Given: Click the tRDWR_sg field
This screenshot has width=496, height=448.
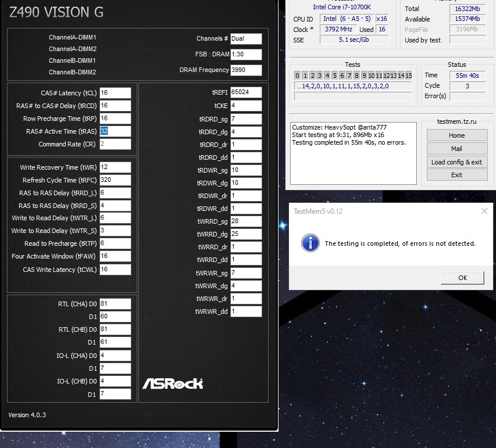Looking at the screenshot, I should [x=246, y=170].
